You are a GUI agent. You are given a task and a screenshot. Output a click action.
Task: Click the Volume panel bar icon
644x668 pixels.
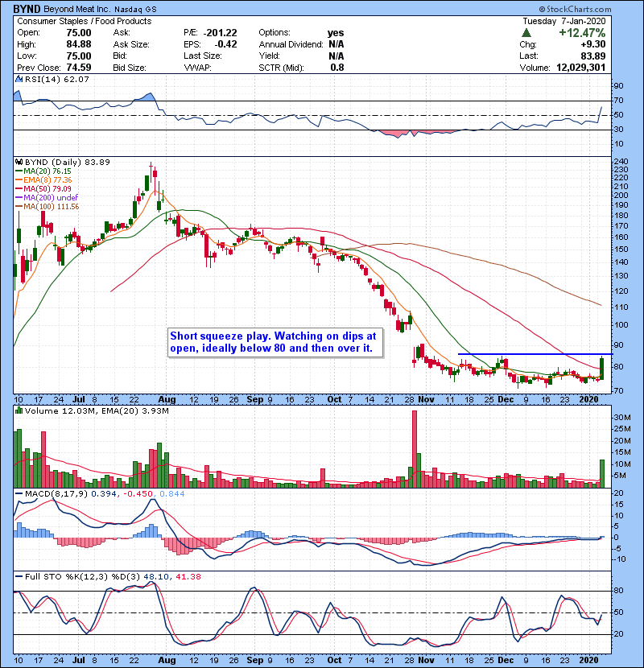(x=19, y=410)
